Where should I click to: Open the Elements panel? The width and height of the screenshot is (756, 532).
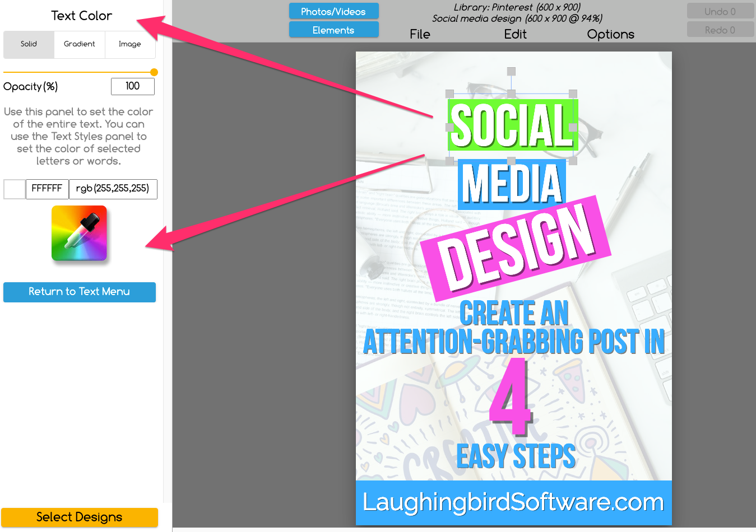333,30
